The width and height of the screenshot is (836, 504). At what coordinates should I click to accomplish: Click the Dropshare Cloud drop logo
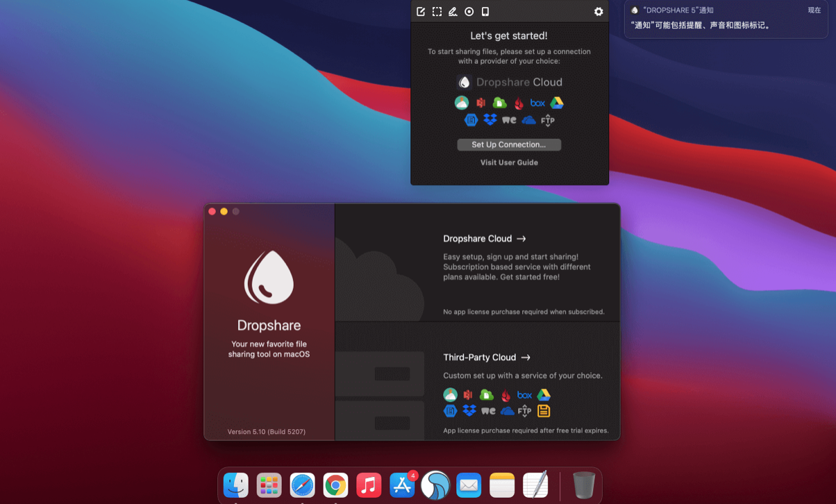(465, 82)
